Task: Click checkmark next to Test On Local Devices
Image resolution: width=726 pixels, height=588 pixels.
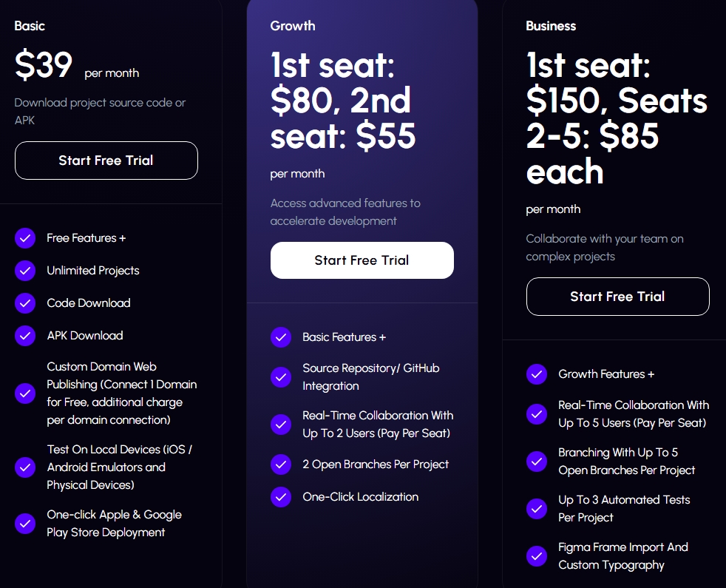Action: (x=25, y=467)
